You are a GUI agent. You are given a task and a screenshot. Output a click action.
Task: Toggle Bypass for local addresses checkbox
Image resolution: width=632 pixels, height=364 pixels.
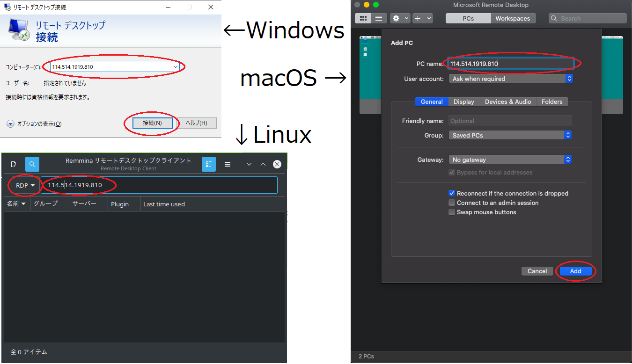[452, 172]
